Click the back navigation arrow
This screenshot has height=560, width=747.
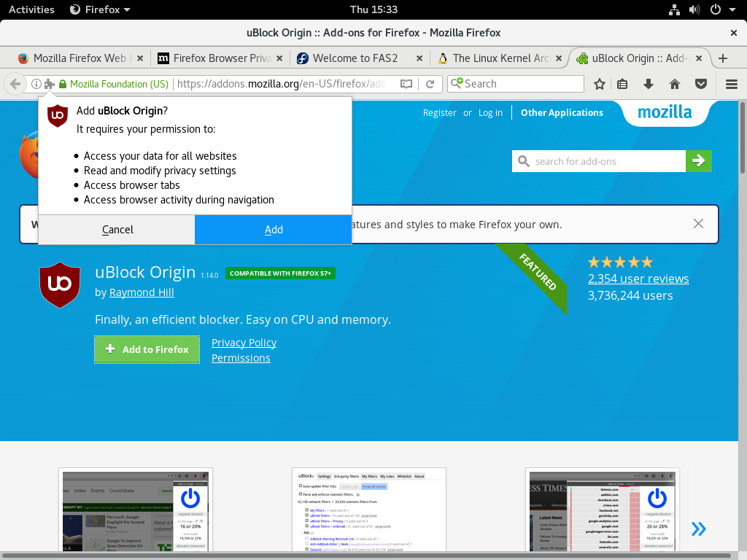(x=15, y=84)
